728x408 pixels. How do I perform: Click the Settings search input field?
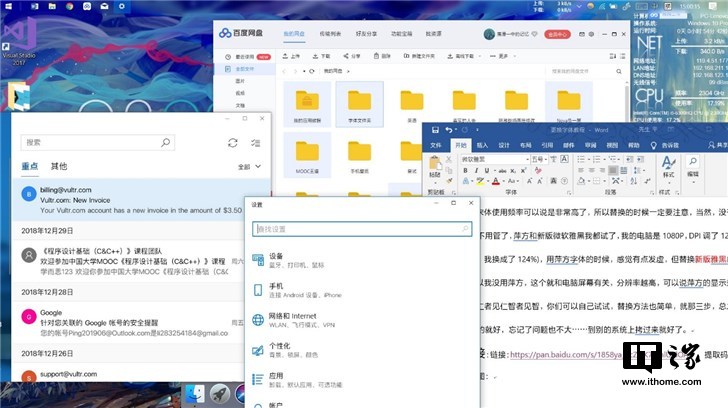click(x=362, y=229)
